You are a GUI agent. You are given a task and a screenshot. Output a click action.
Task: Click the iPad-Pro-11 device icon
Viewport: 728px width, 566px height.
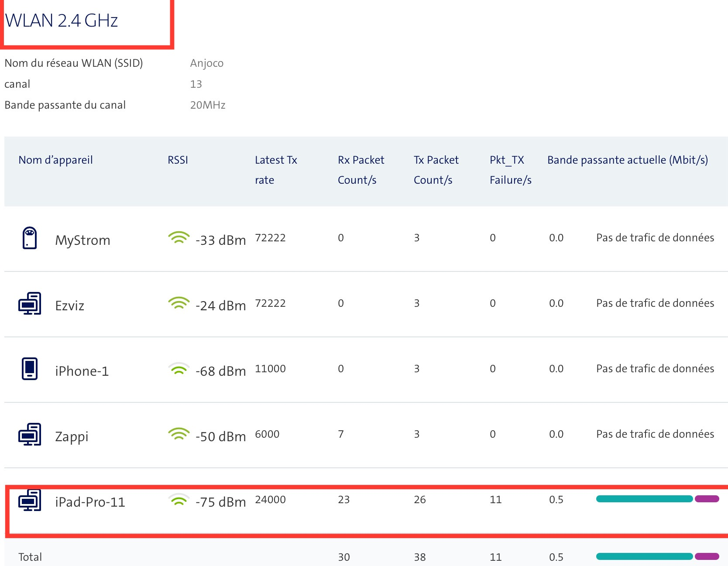pos(29,500)
